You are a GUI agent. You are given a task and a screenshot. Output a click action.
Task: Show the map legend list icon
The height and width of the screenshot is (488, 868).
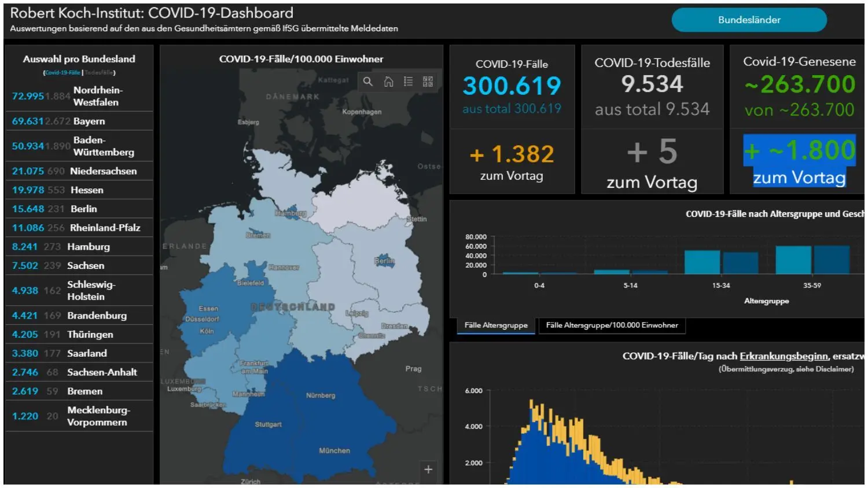tap(408, 82)
